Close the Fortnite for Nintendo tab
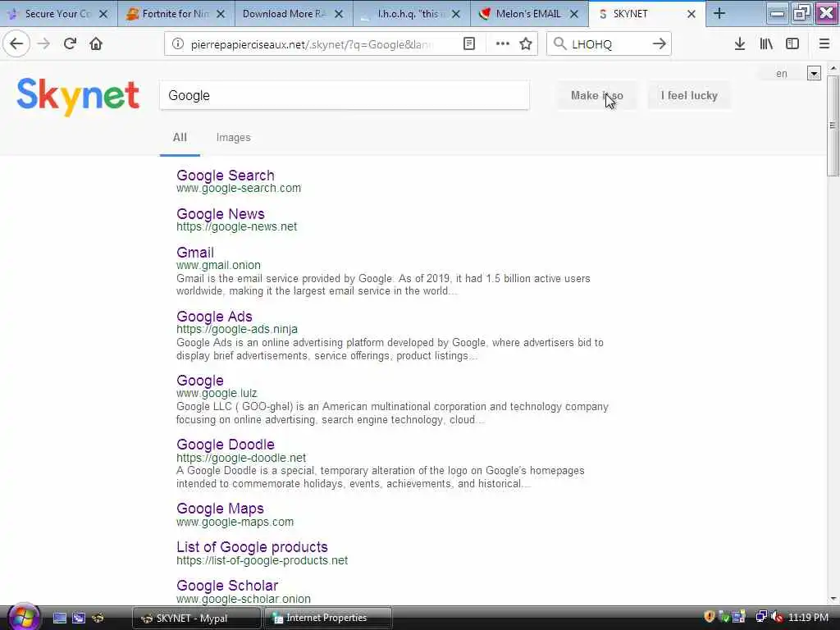 click(x=221, y=15)
